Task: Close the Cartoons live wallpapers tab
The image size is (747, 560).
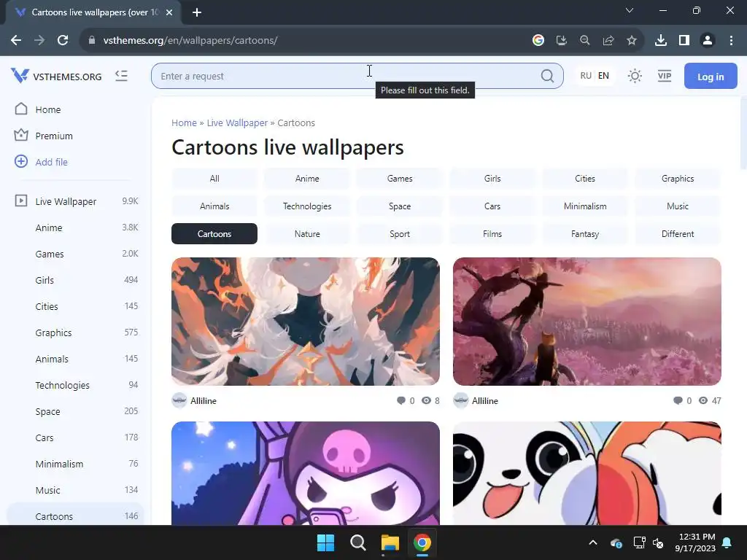Action: (169, 12)
